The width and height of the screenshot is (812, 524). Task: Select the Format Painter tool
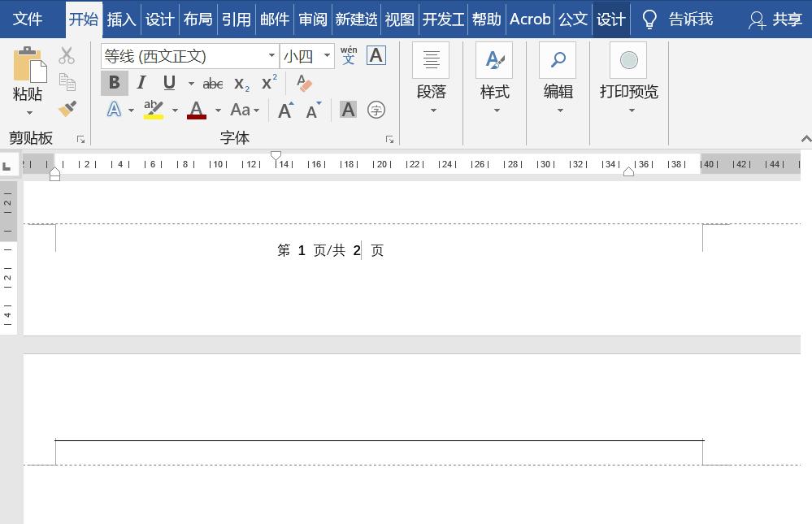(x=68, y=108)
